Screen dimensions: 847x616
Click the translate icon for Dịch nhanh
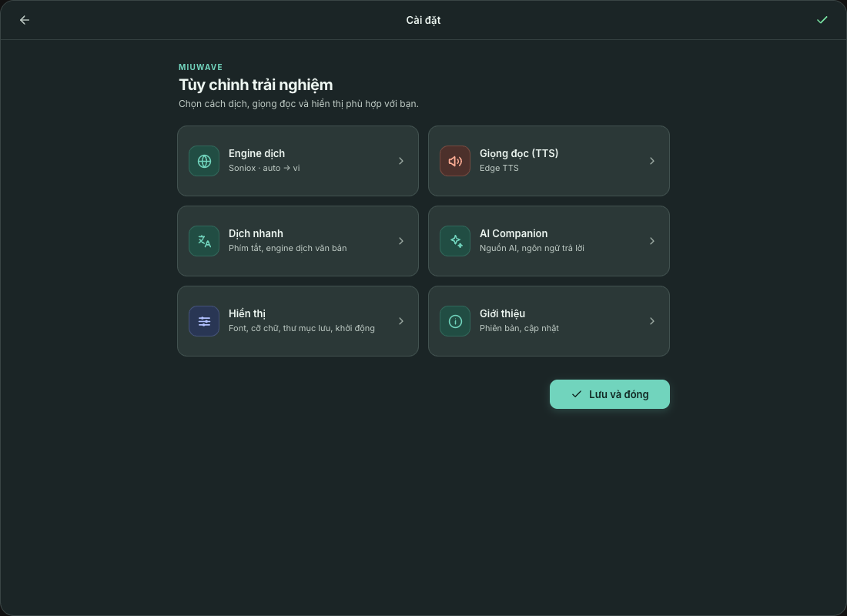(x=204, y=241)
